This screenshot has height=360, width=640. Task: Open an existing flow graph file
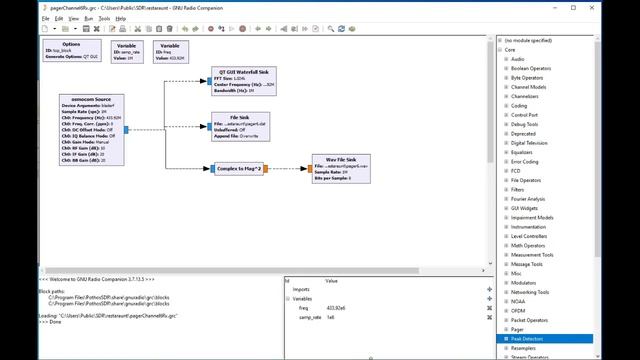[65, 29]
